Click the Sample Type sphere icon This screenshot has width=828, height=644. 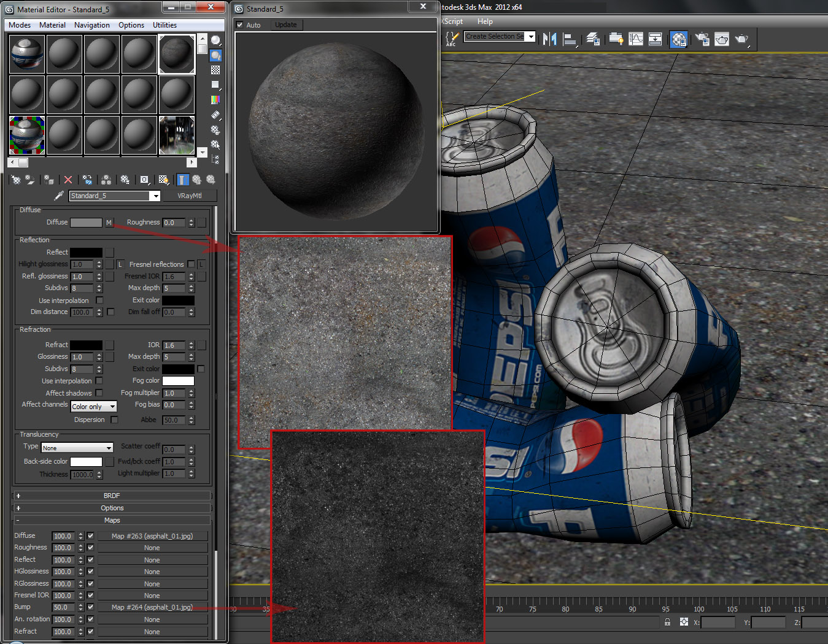[x=215, y=40]
